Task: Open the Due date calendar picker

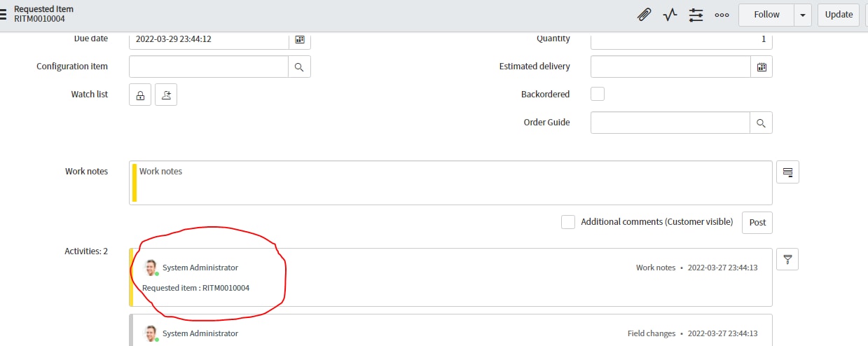Action: (x=300, y=39)
